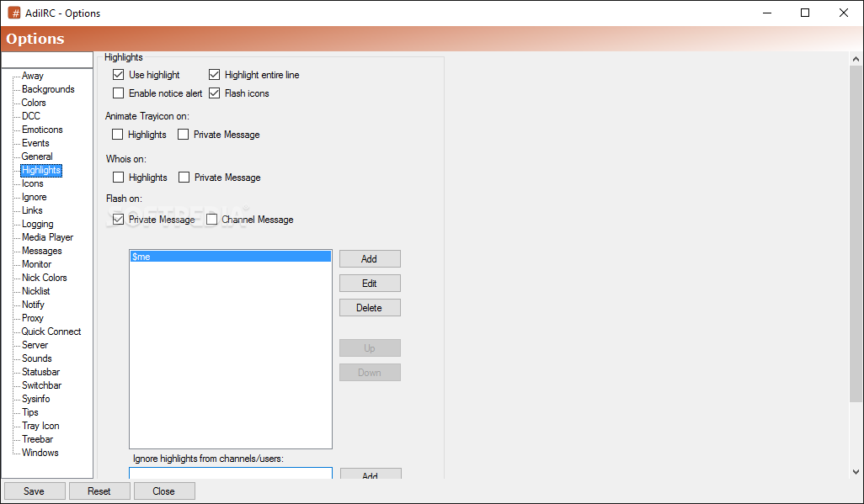Open Sysinfo settings
The height and width of the screenshot is (504, 864).
[x=36, y=399]
